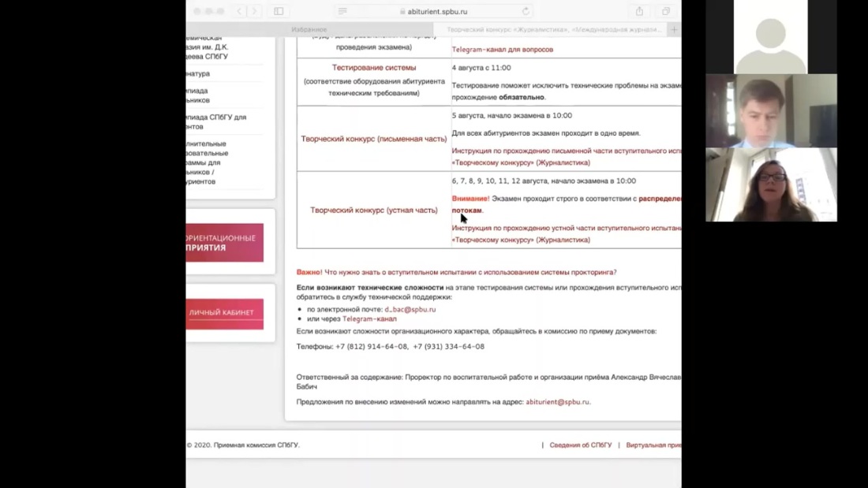
Task: Click the ЛИЧНЫЙ КАБИНЕТ banner button
Action: pyautogui.click(x=224, y=313)
